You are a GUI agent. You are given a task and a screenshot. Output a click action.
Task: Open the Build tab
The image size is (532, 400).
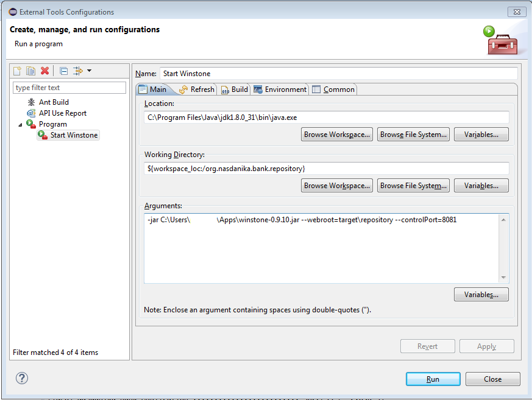[x=235, y=89]
